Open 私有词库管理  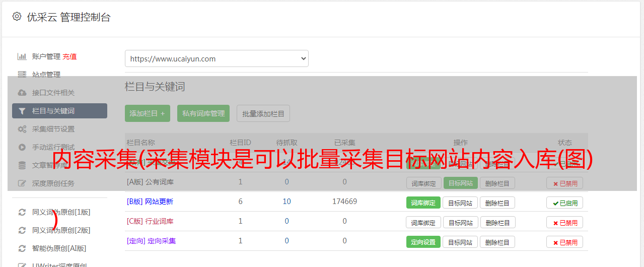pos(203,113)
